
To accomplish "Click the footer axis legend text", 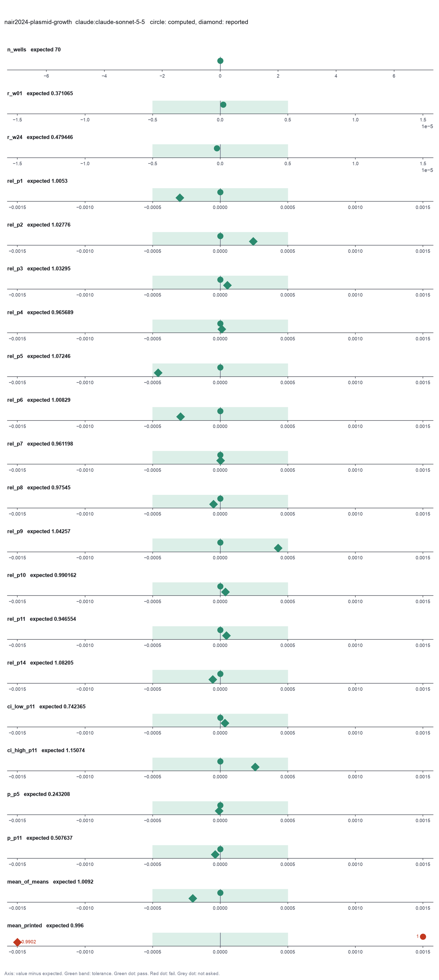I will click(112, 973).
